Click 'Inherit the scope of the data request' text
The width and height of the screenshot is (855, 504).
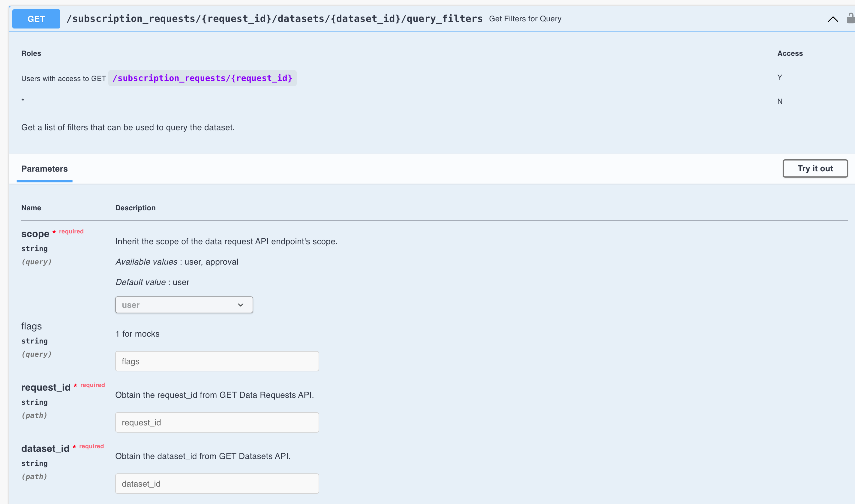226,241
